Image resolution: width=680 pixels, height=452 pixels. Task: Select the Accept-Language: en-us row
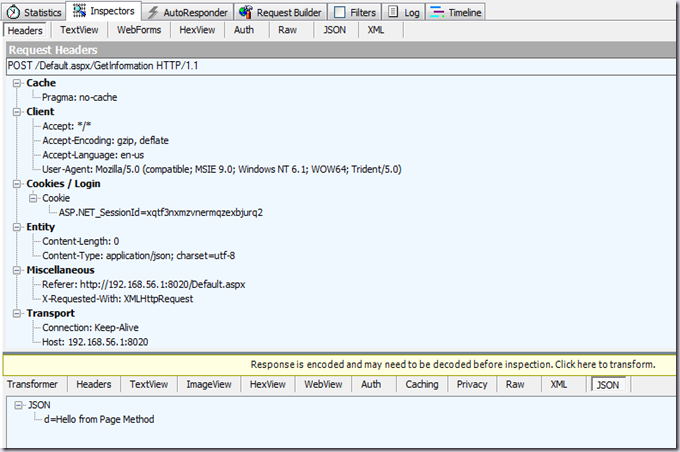click(93, 155)
